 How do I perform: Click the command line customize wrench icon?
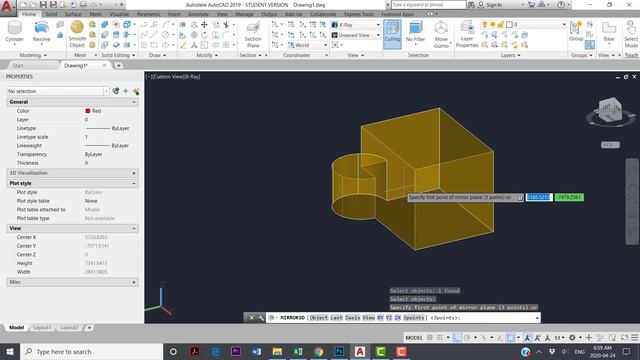(261, 318)
